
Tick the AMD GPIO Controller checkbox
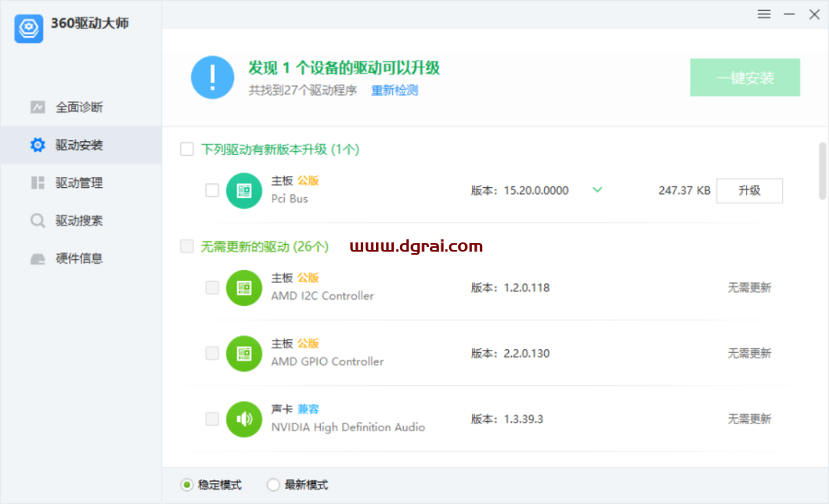tap(212, 353)
